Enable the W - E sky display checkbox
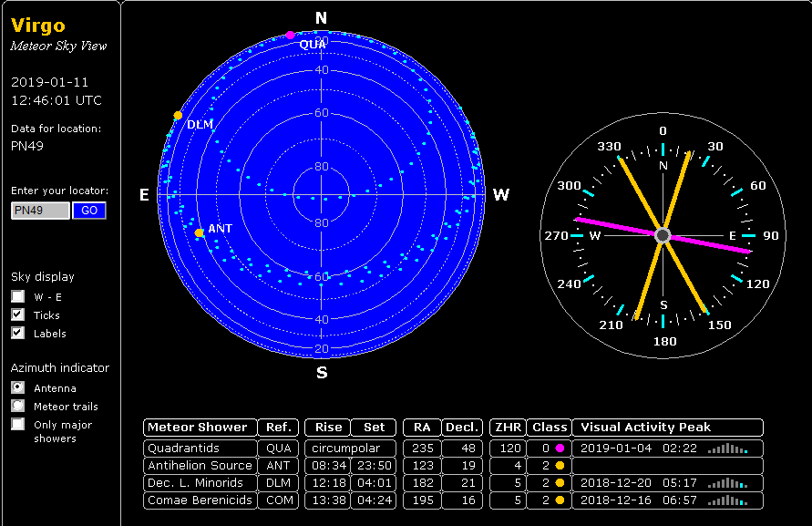This screenshot has height=526, width=812. [x=18, y=296]
